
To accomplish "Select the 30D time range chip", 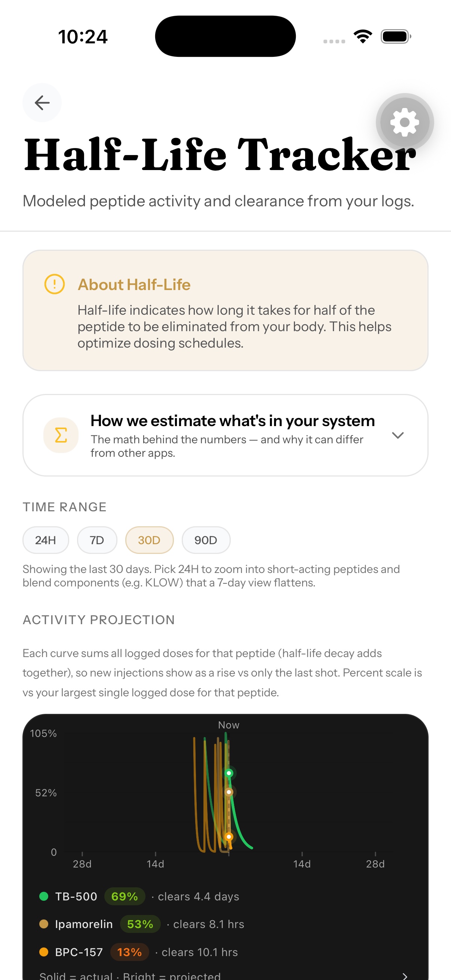I will [x=149, y=540].
